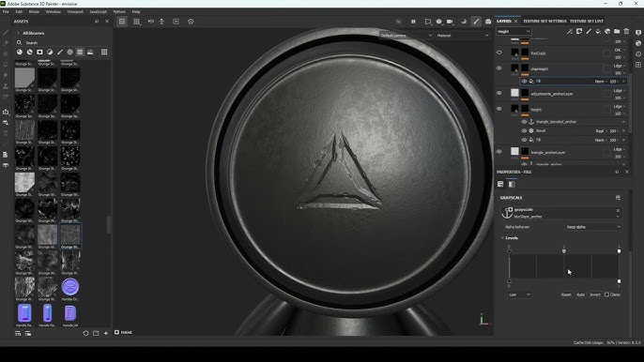
Task: Open the File menu
Action: click(6, 12)
